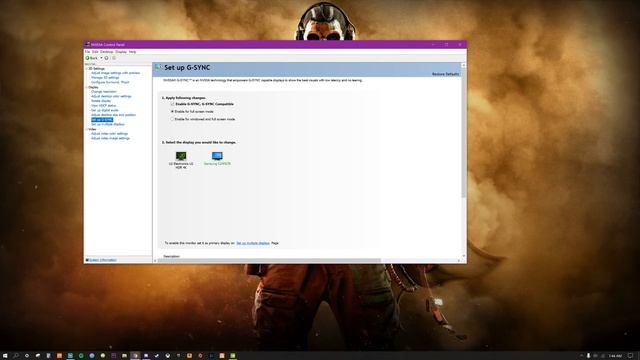
Task: Open Change resolution page
Action: click(x=104, y=92)
